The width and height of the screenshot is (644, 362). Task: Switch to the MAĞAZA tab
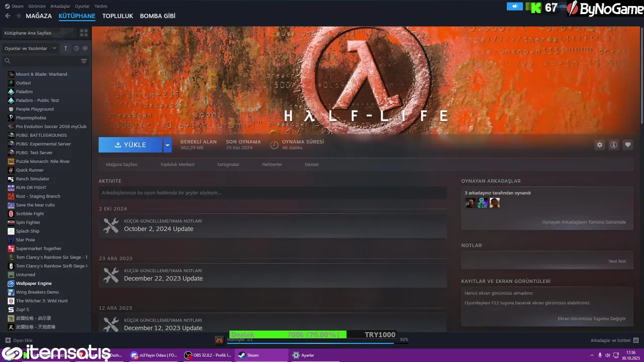click(x=39, y=16)
